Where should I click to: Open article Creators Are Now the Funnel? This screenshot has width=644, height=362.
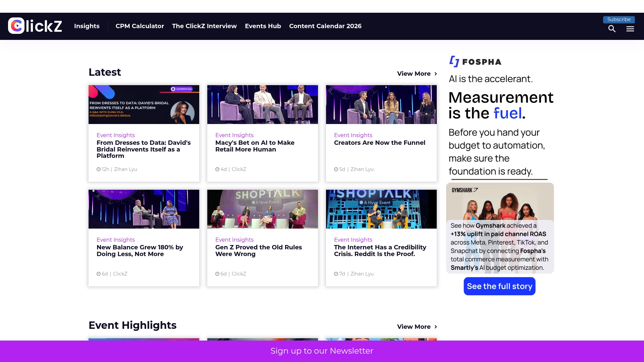click(380, 143)
